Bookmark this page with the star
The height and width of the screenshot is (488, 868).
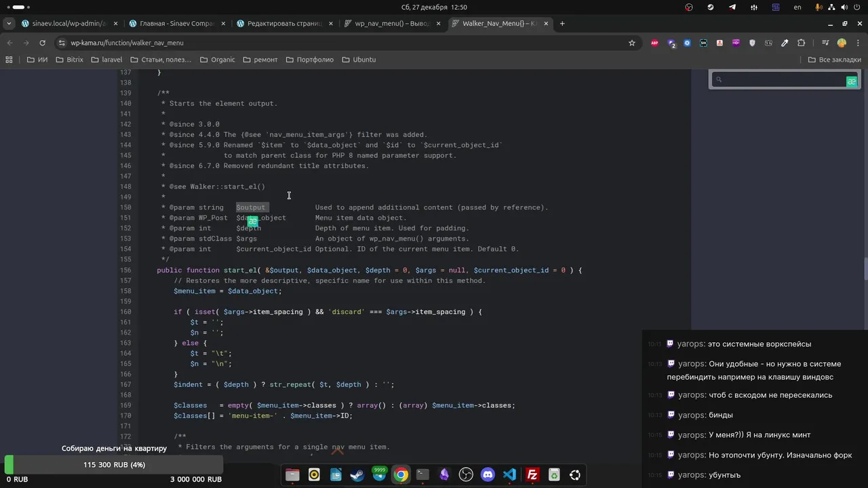click(632, 43)
